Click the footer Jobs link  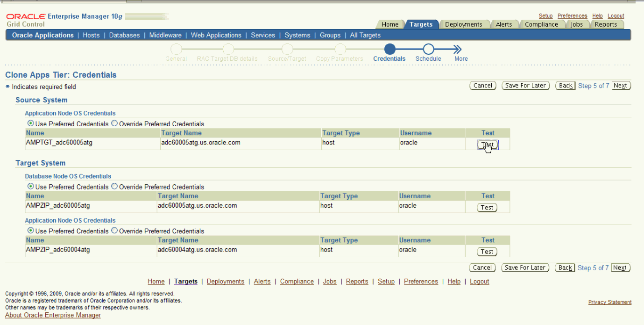pyautogui.click(x=330, y=282)
